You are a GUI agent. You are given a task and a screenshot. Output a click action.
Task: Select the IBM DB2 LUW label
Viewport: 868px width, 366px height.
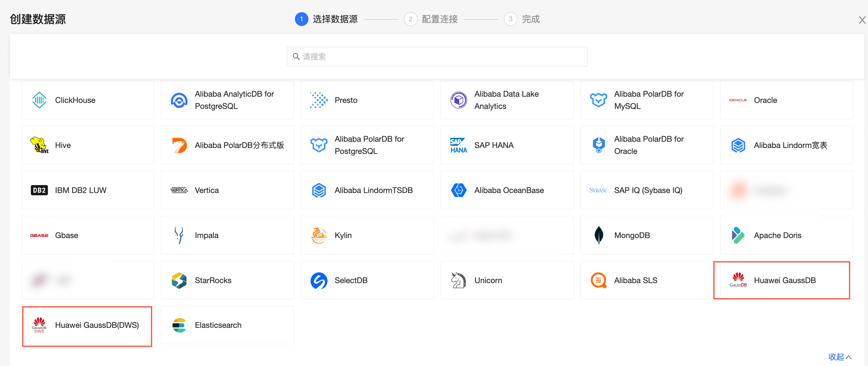[81, 190]
